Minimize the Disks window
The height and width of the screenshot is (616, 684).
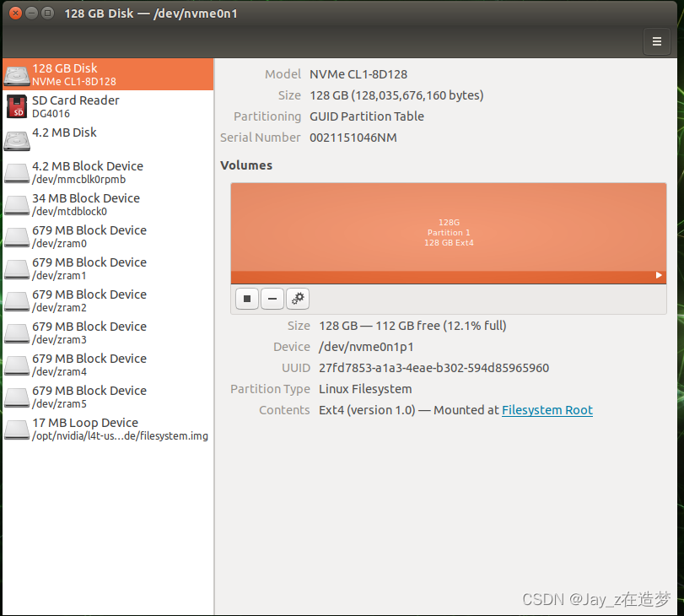(x=31, y=14)
